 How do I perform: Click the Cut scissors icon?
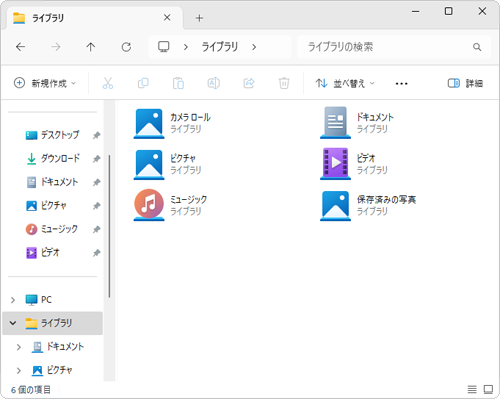(x=108, y=83)
